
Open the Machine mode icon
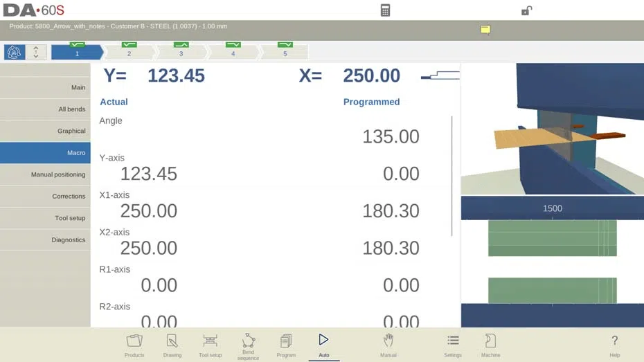490,345
